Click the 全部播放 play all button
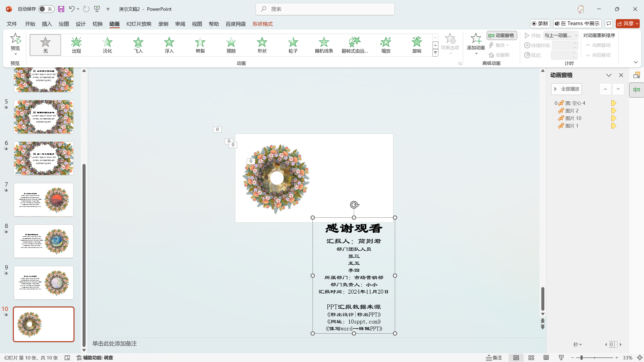 [x=566, y=89]
